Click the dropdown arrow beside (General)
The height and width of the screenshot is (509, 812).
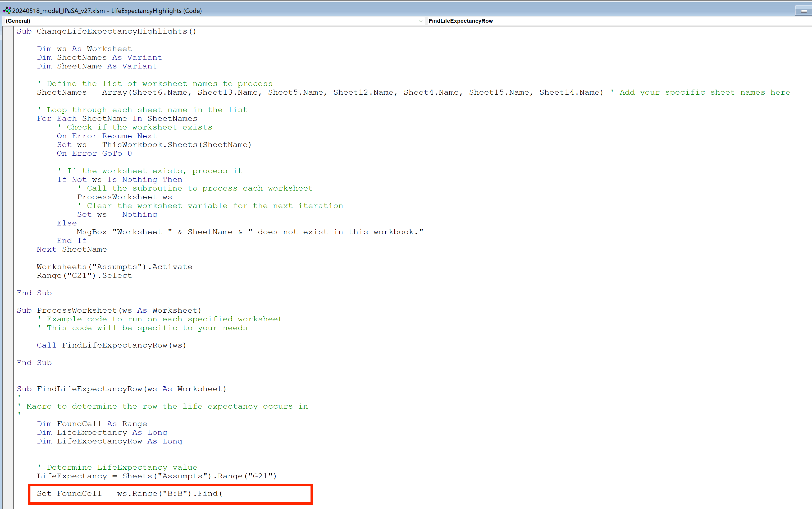point(420,21)
